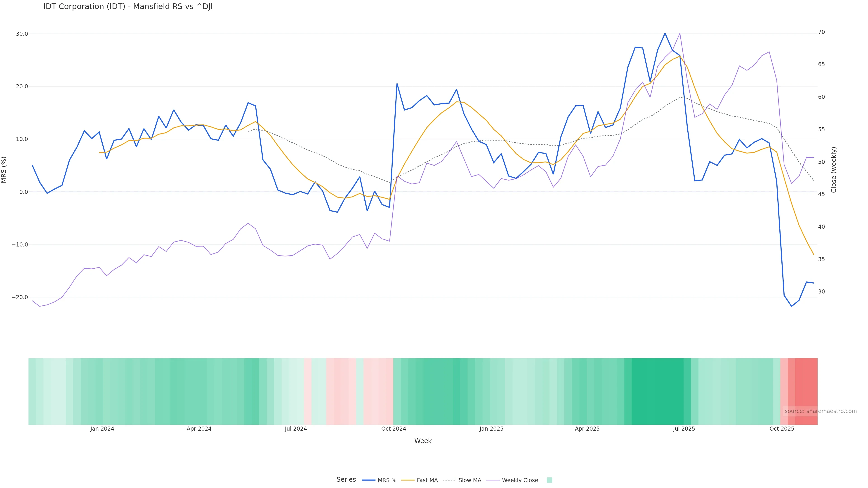Click the "Week" x-axis title
Image resolution: width=868 pixels, height=488 pixels.
point(423,441)
